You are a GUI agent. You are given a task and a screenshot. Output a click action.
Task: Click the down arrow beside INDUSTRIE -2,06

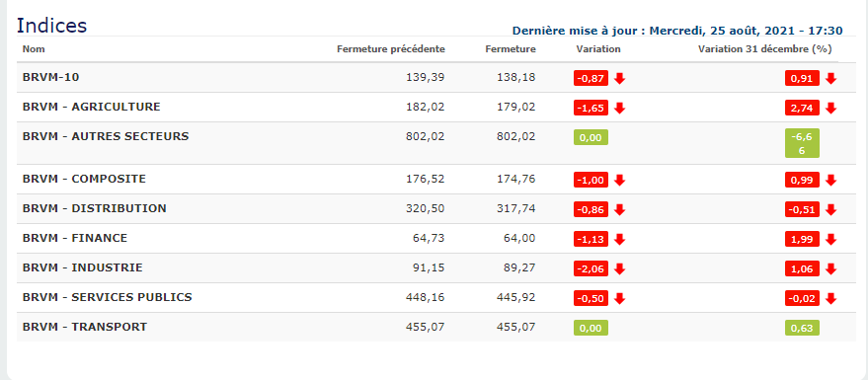(x=619, y=268)
